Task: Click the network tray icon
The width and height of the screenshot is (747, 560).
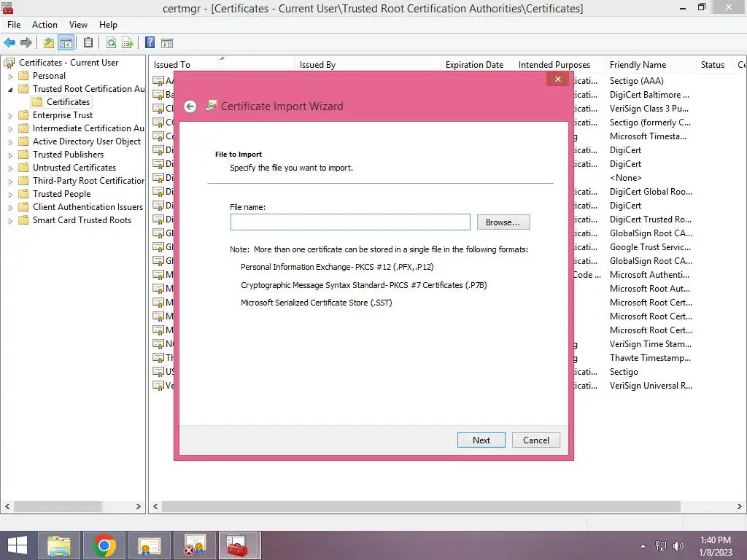Action: 661,546
